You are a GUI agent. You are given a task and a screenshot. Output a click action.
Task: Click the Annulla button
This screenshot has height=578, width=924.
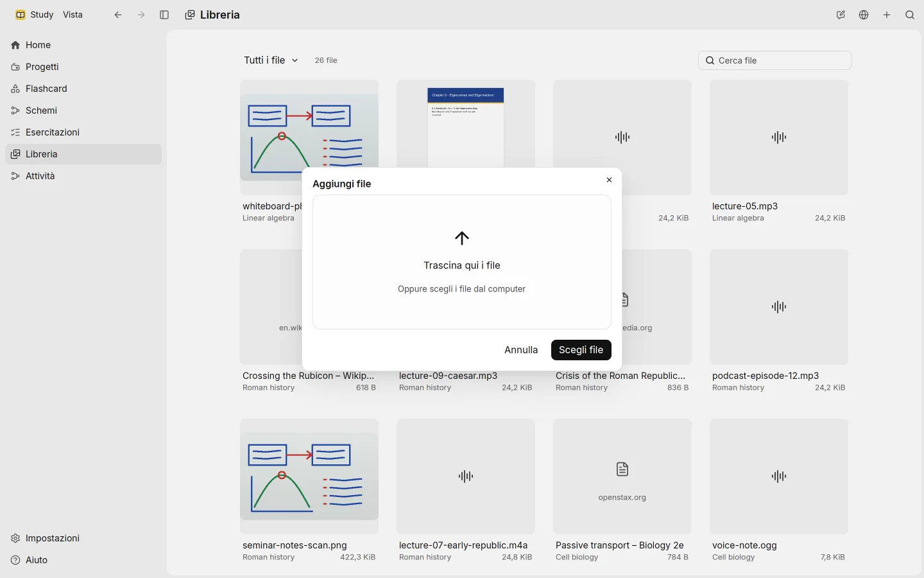pyautogui.click(x=521, y=350)
